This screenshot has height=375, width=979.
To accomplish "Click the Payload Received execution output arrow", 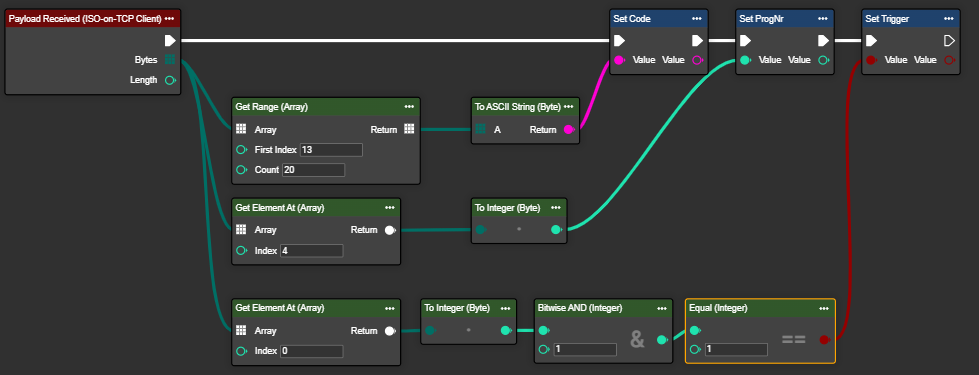I will tap(170, 41).
